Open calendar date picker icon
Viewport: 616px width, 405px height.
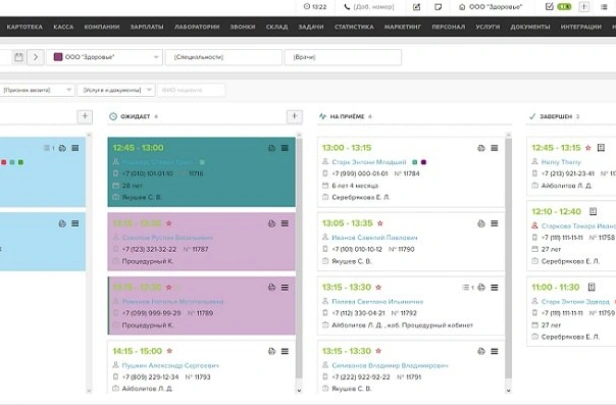pyautogui.click(x=18, y=57)
